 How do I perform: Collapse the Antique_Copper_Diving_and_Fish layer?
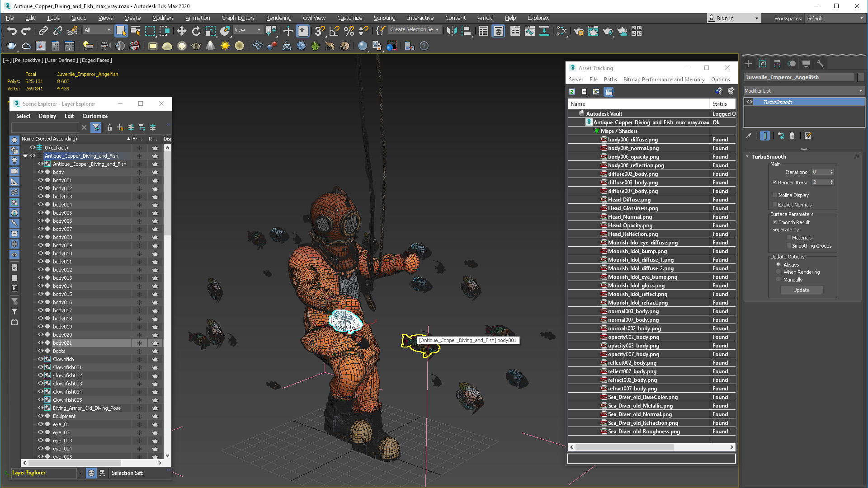tap(25, 156)
